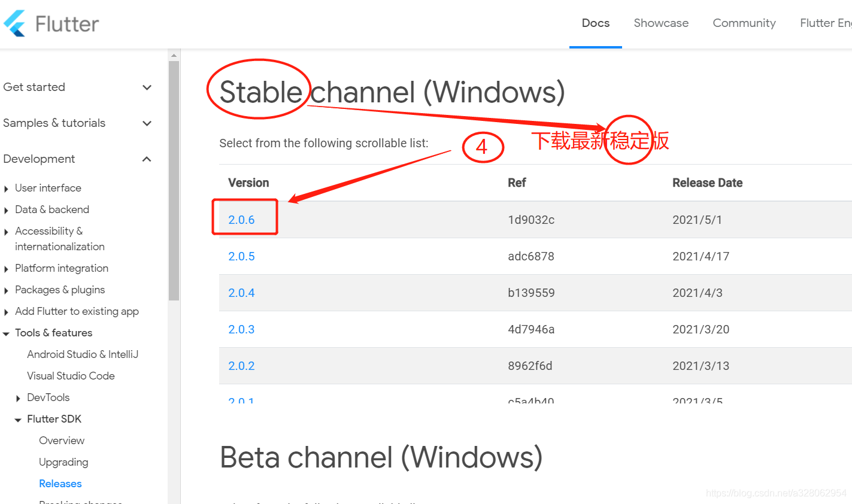Open the Releases page link

60,484
